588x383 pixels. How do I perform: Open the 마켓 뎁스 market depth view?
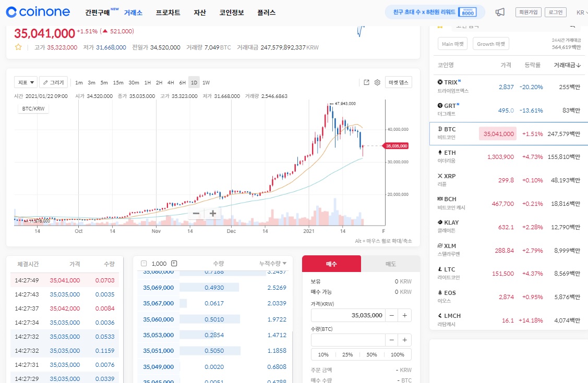pos(398,82)
